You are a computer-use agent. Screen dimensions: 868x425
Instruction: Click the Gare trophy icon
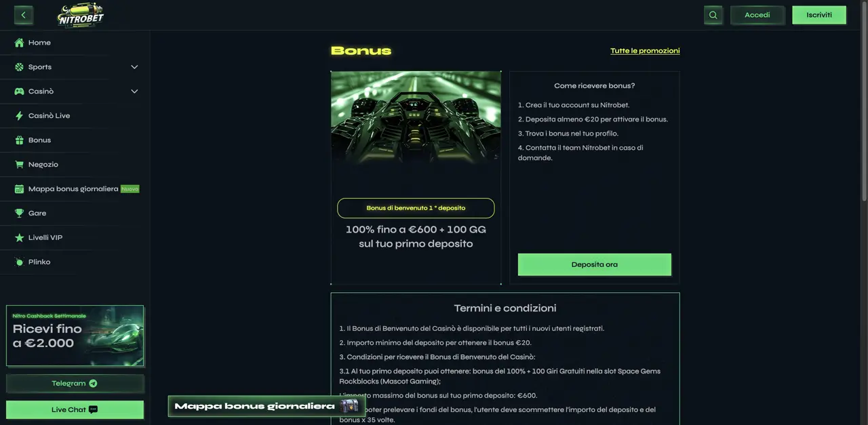pos(19,214)
